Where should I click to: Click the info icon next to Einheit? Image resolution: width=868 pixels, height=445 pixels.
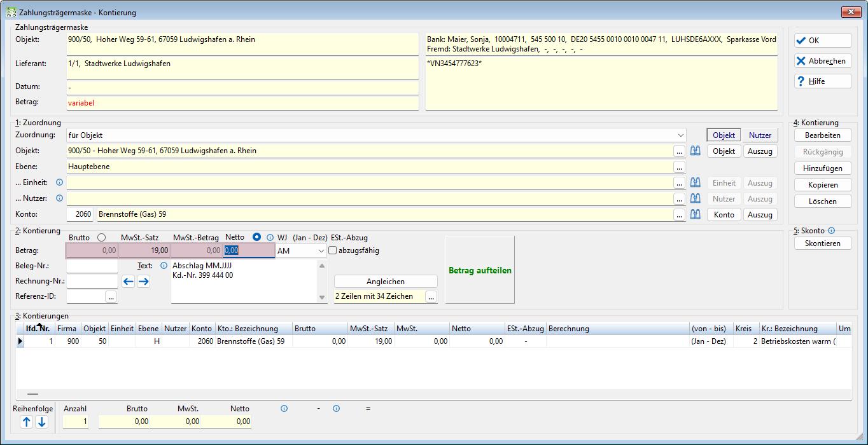coord(60,182)
